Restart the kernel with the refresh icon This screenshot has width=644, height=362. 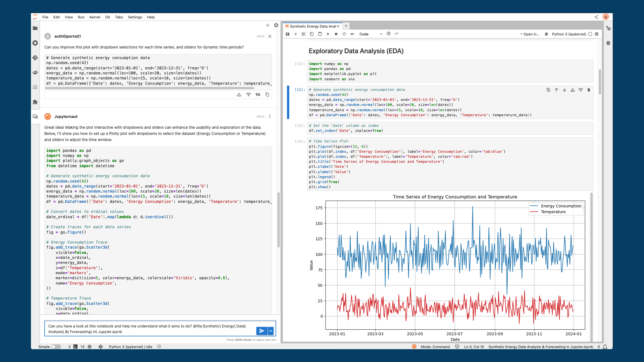[344, 34]
